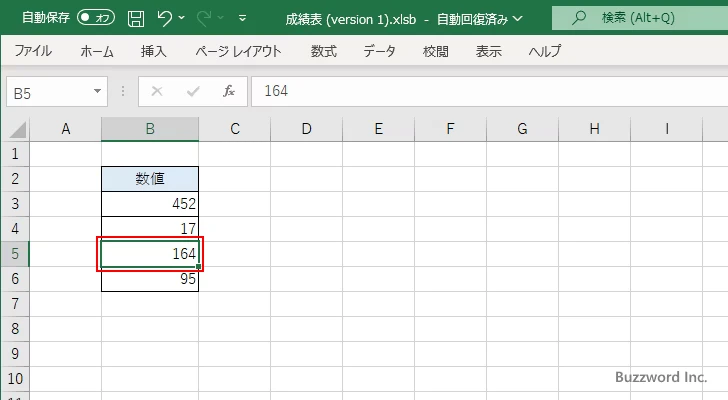Click the fill handle of cell B5
Viewport: 728px width, 400px height.
tap(199, 267)
